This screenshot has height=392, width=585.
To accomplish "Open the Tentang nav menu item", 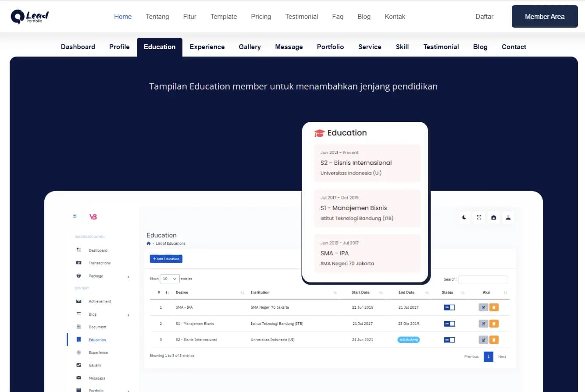I will [x=157, y=17].
